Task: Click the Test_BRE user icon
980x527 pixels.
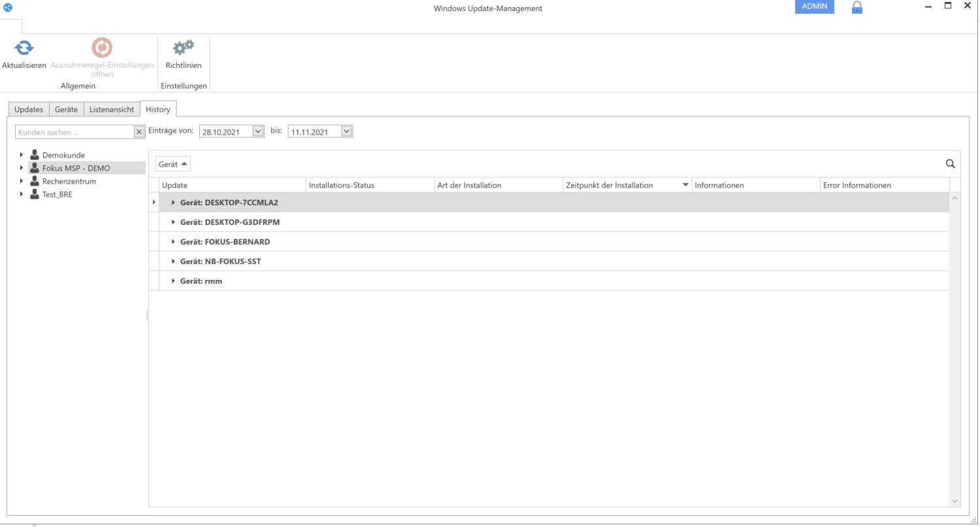Action: (35, 194)
